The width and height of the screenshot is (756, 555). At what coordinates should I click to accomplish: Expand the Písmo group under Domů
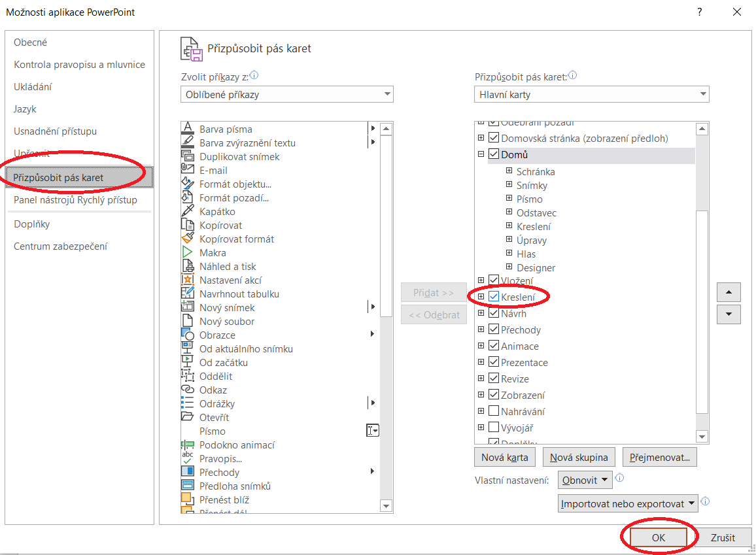click(x=509, y=198)
